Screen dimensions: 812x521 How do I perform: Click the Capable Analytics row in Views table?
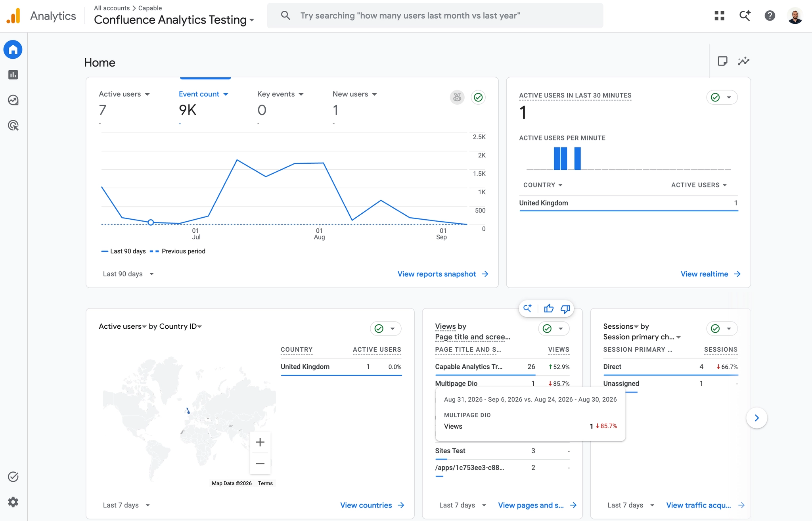[502, 367]
